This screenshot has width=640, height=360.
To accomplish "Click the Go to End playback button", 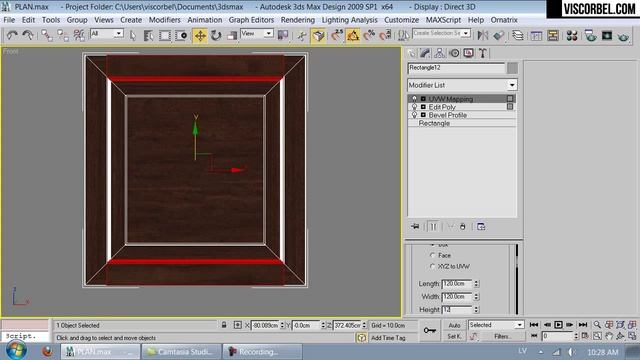I will 583,325.
